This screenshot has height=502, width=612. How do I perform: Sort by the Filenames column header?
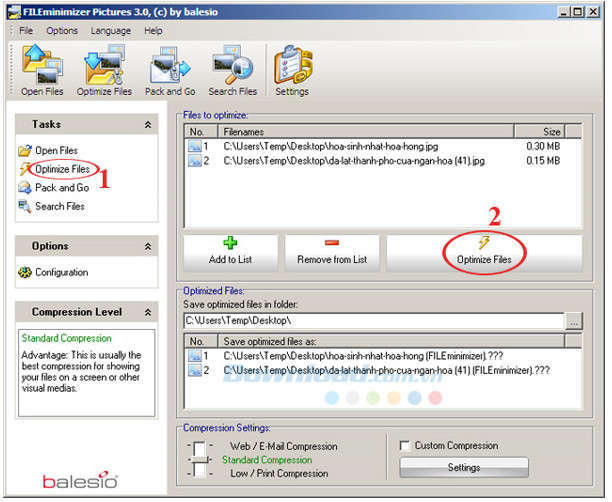coord(366,132)
